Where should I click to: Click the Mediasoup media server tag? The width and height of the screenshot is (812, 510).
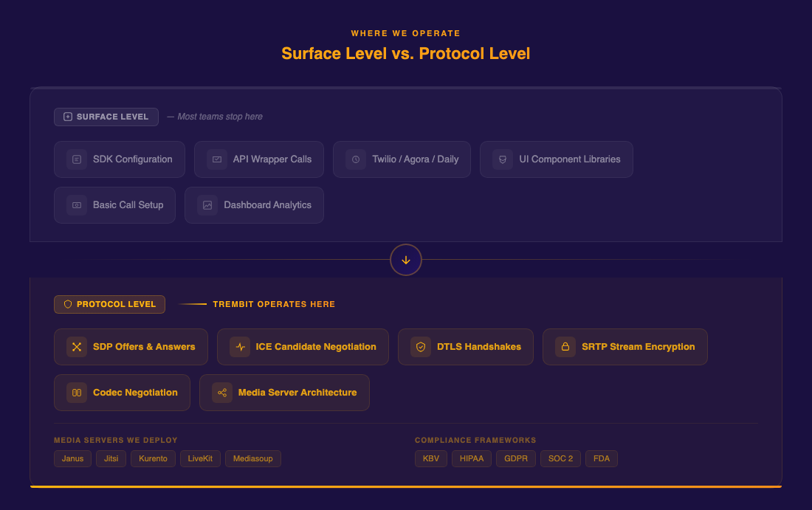252,459
